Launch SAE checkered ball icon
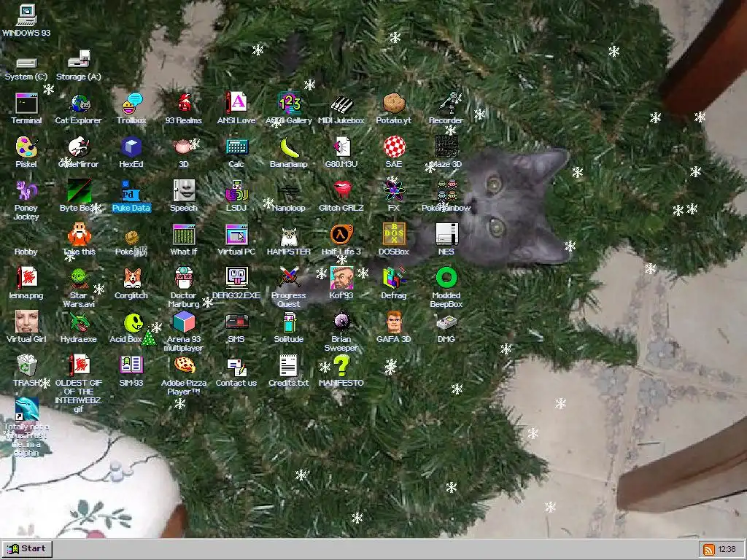Viewport: 747px width, 560px height. pyautogui.click(x=394, y=147)
